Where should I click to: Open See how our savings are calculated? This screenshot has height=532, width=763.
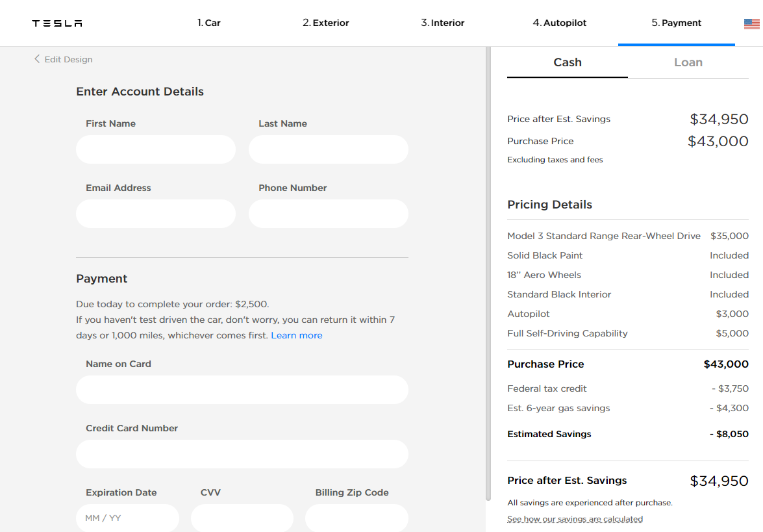(x=575, y=519)
